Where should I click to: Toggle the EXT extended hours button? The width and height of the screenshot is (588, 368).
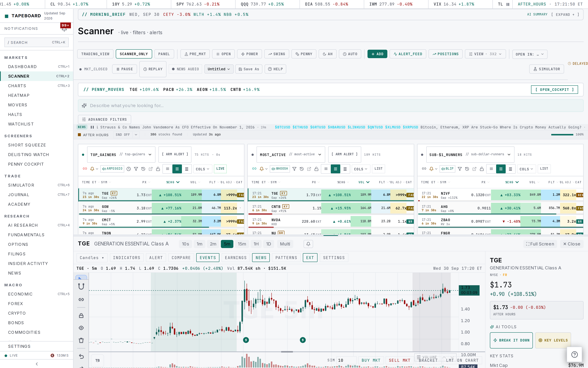click(310, 258)
